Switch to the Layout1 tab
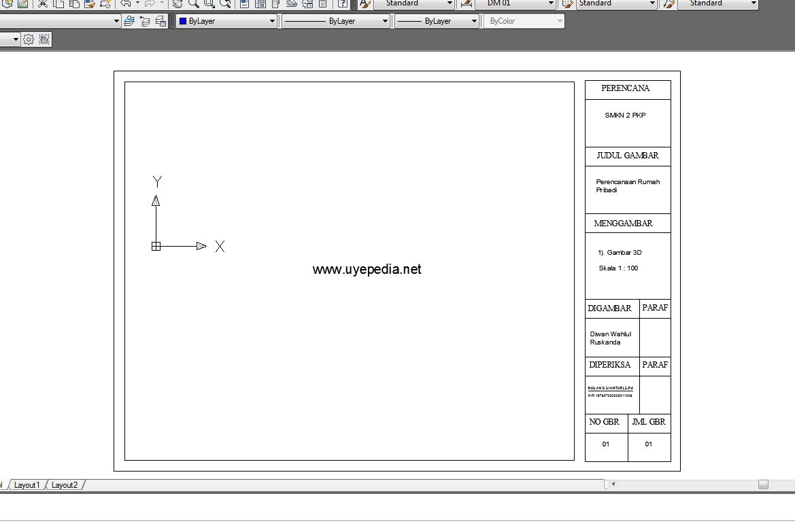 (27, 485)
